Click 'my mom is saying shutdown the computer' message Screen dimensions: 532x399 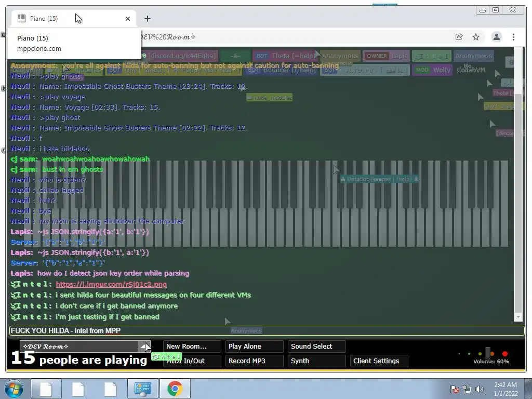click(112, 221)
